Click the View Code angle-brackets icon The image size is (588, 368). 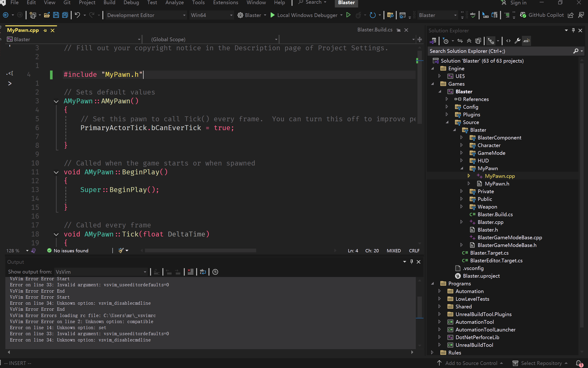click(x=508, y=41)
